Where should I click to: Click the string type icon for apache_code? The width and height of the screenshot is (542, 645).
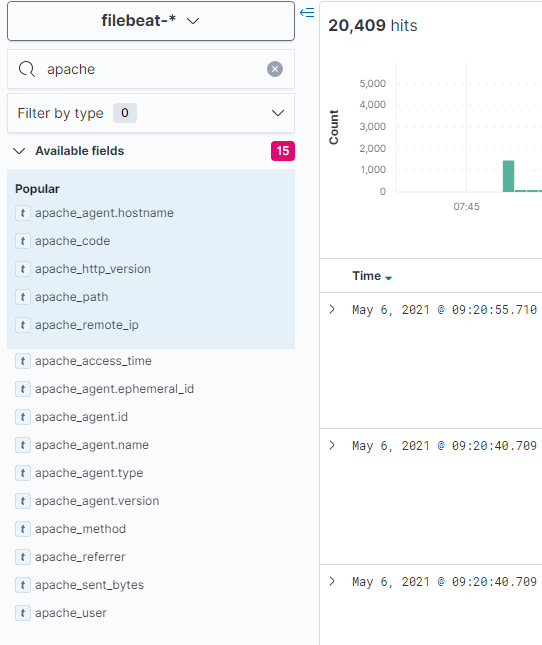(23, 241)
